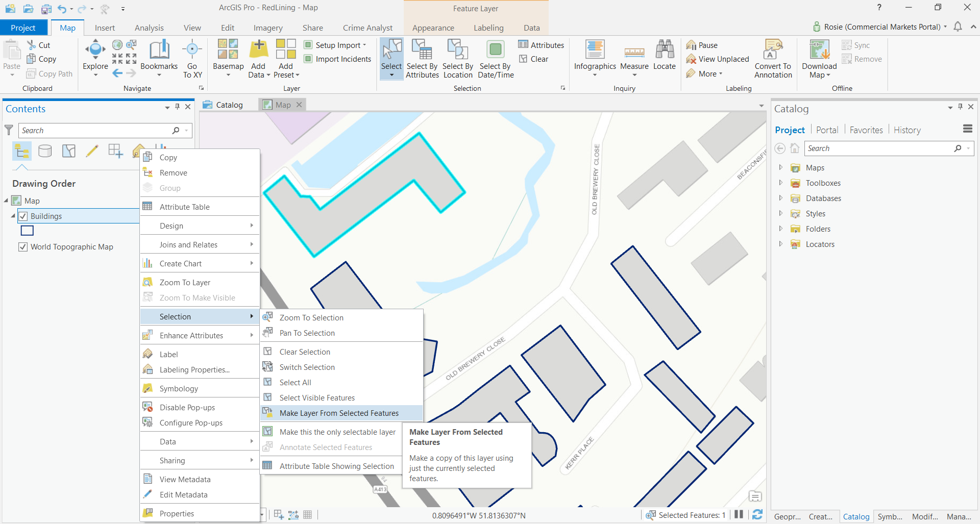Choose Make Layer From Selected Features

point(341,413)
